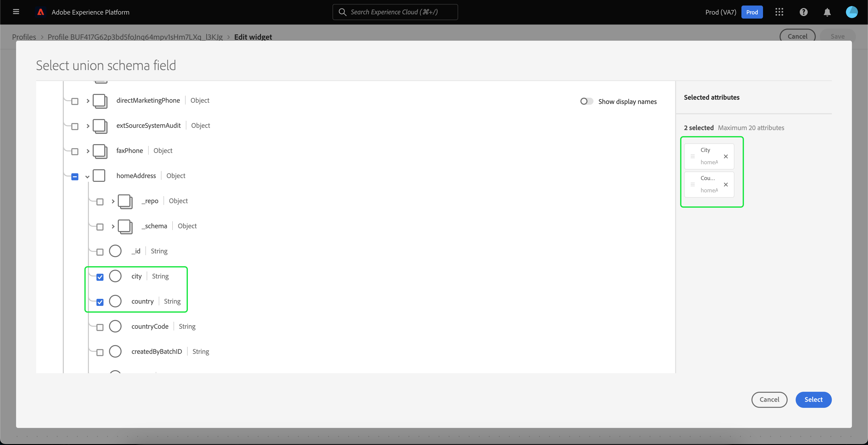Open the user profile avatar

tap(851, 12)
